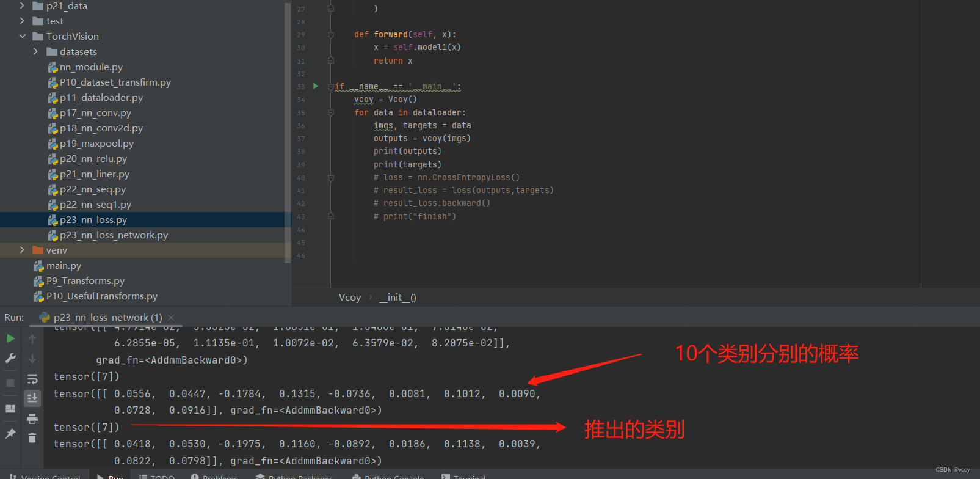Click the fold end marker at line 31
980x479 pixels.
[330, 60]
